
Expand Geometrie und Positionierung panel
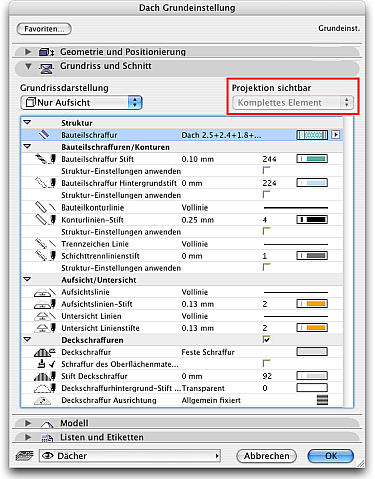28,52
